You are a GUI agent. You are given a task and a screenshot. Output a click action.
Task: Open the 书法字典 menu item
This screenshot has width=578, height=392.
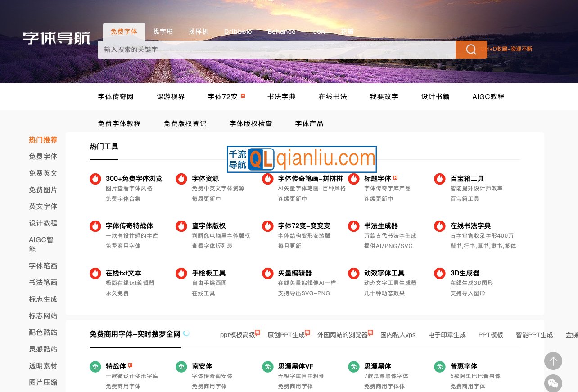pos(281,97)
